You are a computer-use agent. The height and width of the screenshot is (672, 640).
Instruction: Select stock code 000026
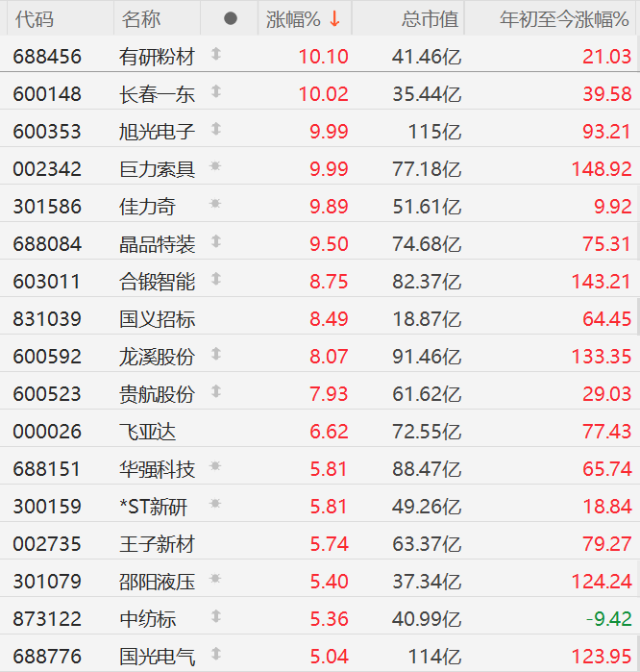pos(47,432)
